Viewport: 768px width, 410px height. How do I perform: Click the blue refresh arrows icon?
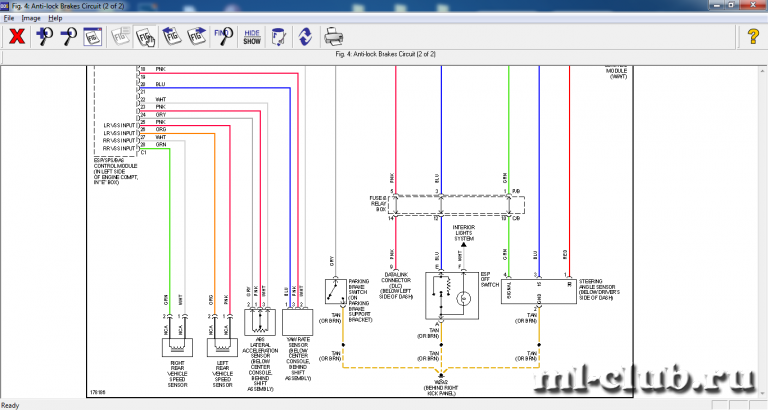click(305, 37)
